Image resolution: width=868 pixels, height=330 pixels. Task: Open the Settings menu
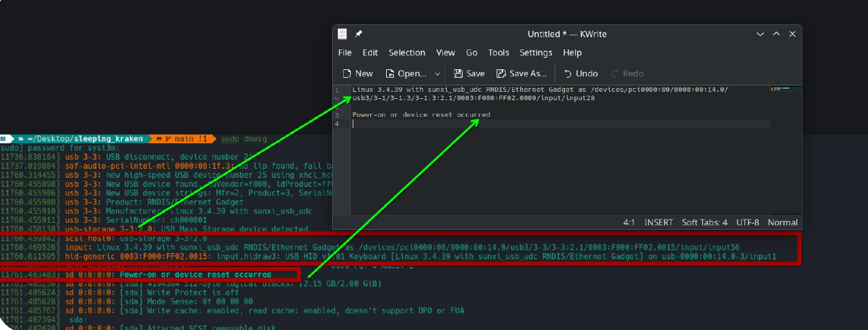point(536,53)
